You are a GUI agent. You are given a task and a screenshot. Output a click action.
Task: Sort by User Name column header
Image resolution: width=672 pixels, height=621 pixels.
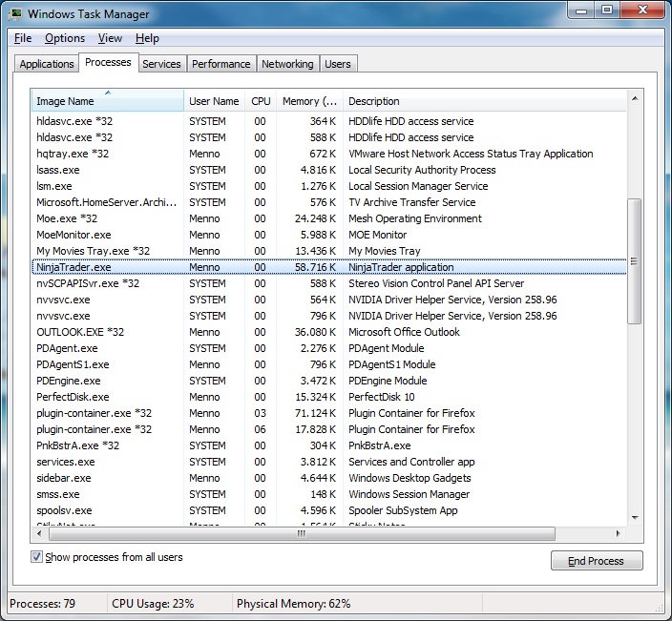pos(214,101)
